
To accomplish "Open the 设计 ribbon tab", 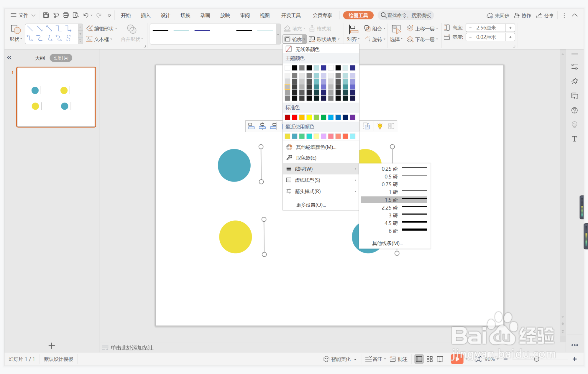I will point(165,15).
